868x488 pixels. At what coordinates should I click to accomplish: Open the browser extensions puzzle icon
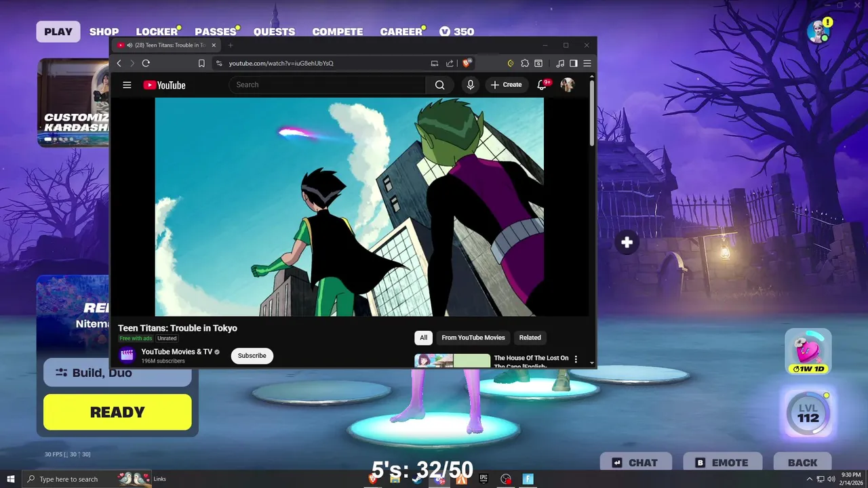pyautogui.click(x=525, y=63)
